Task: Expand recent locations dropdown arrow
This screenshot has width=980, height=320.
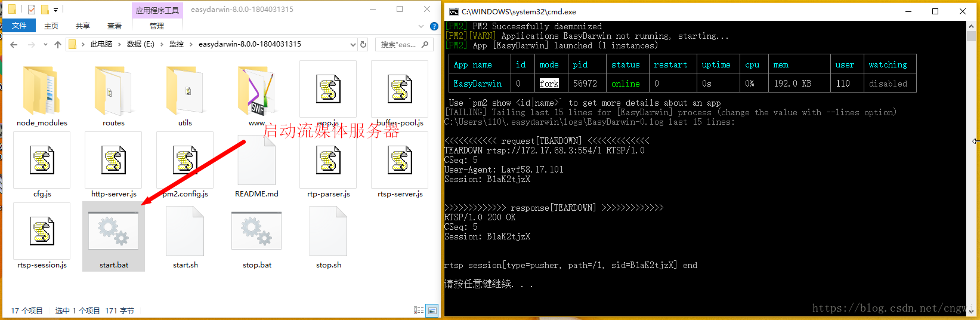Action: [45, 44]
